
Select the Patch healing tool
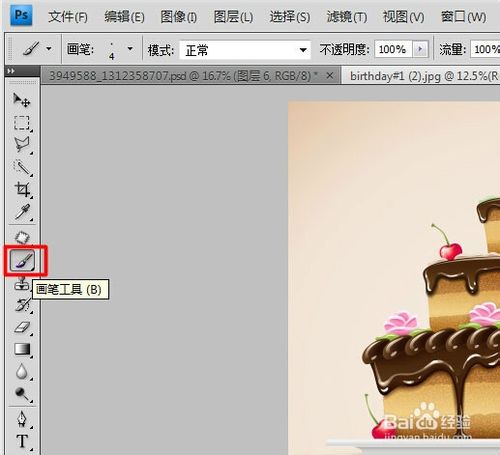[22, 238]
